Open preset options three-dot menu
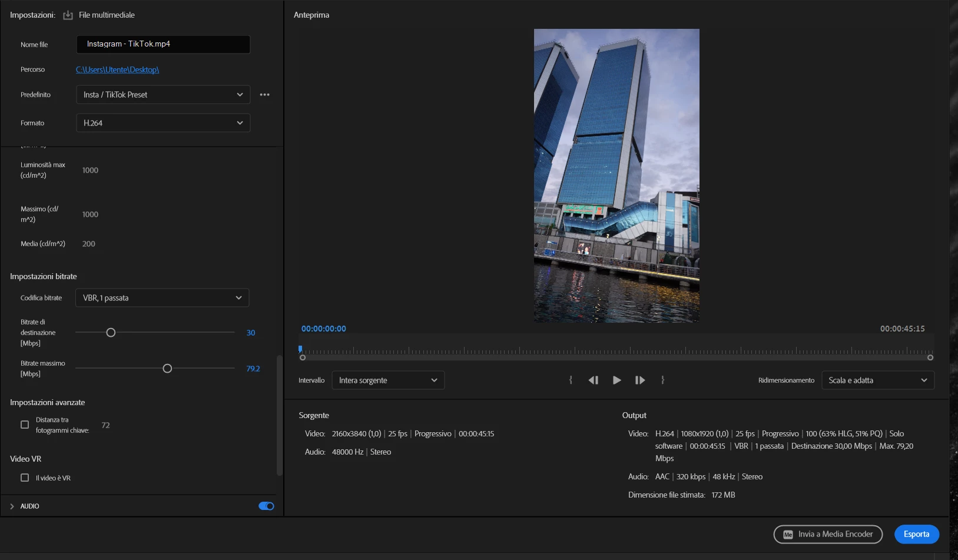 [x=264, y=95]
